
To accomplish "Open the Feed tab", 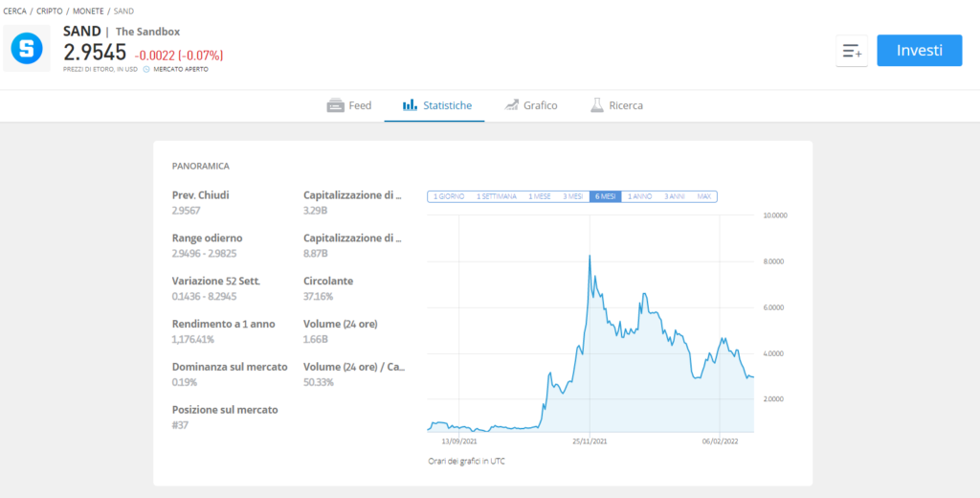I will [x=349, y=105].
